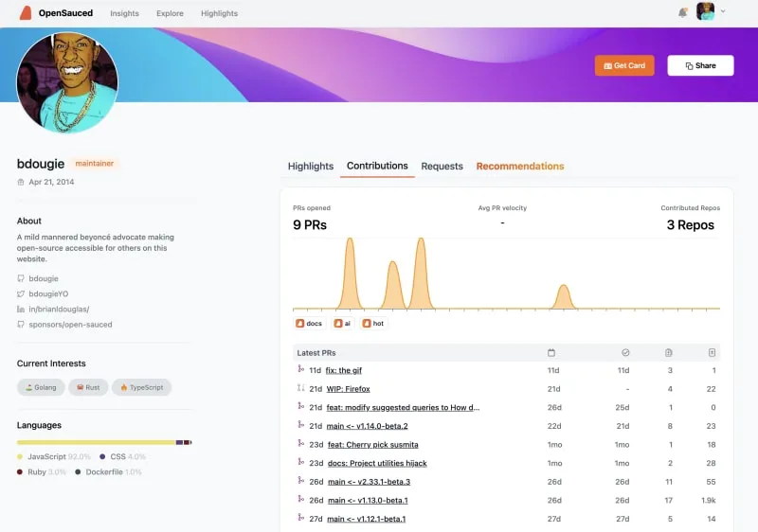
Task: Click merged icon beside 'main <- v2.33.1-beta.3'
Action: click(300, 480)
